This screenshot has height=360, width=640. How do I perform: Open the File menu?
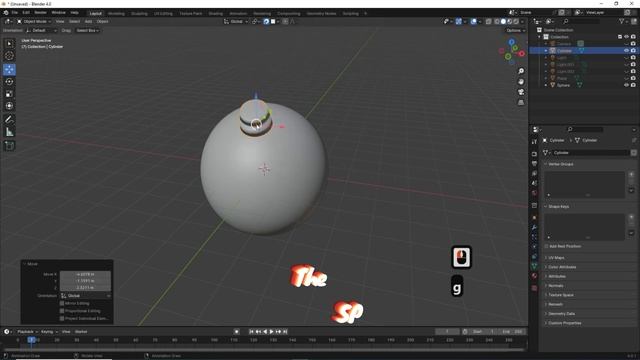point(15,13)
